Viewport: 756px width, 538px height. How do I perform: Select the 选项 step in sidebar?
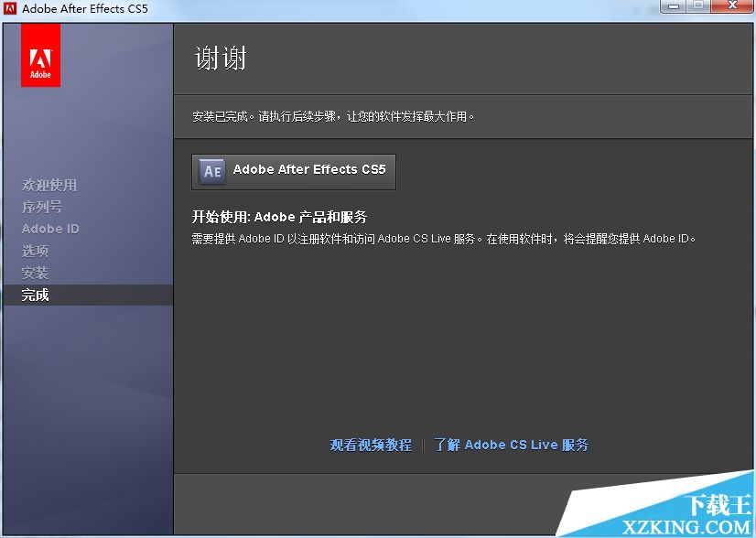(35, 251)
